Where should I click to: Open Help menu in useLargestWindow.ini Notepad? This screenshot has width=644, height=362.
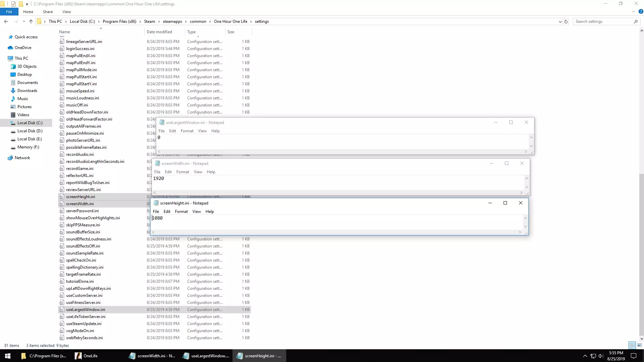point(215,131)
